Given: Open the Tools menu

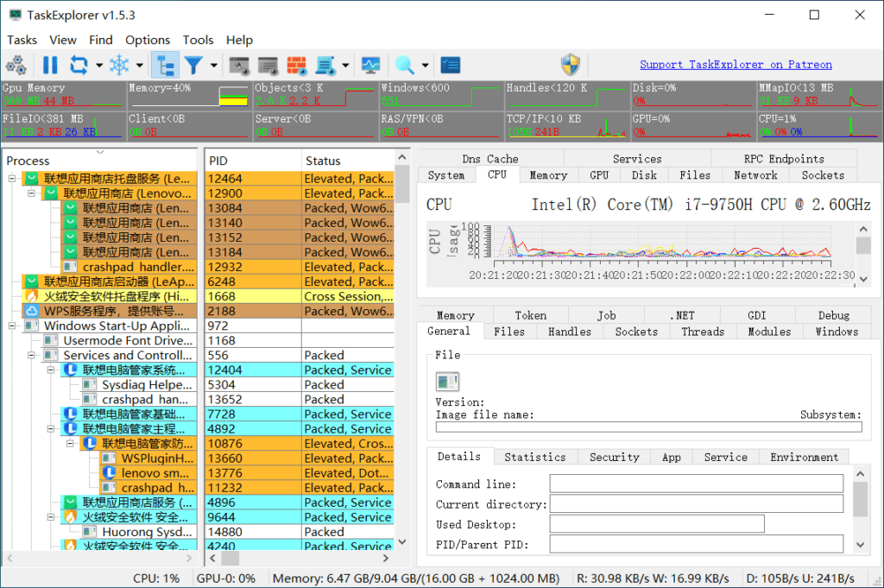Looking at the screenshot, I should (198, 40).
